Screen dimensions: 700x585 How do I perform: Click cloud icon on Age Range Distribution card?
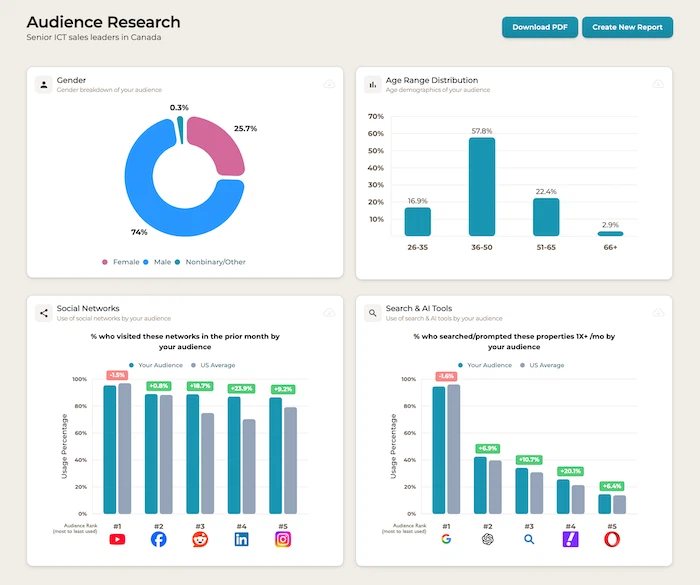[658, 85]
